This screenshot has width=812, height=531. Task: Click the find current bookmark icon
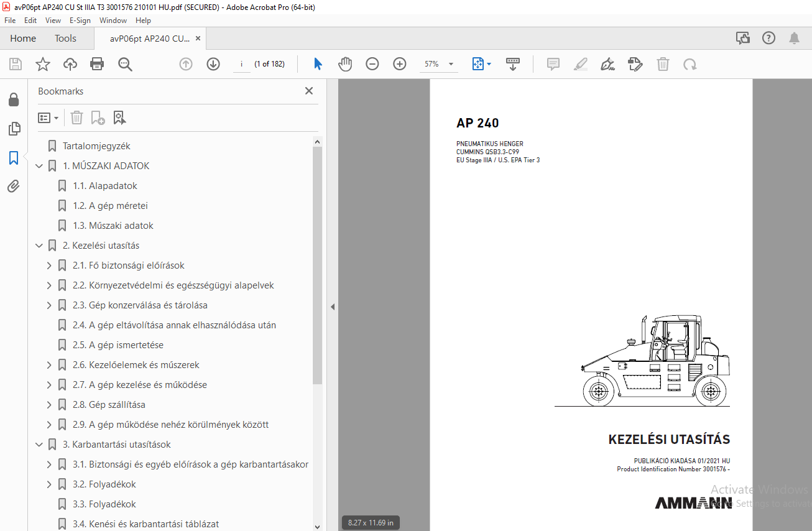(119, 118)
